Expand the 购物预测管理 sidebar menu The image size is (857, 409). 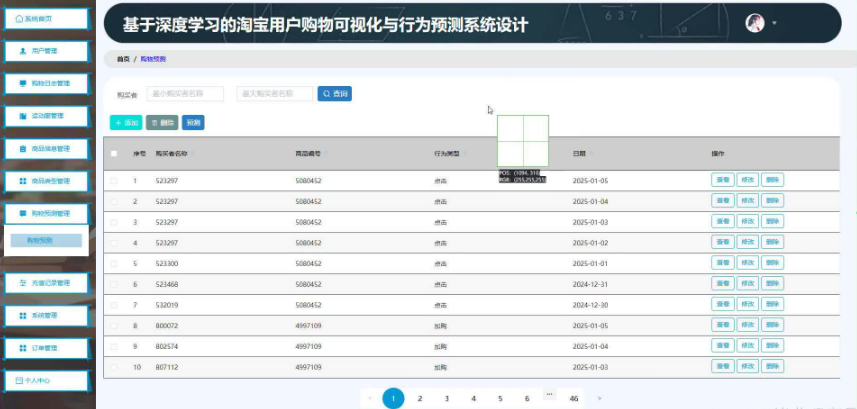click(x=46, y=213)
